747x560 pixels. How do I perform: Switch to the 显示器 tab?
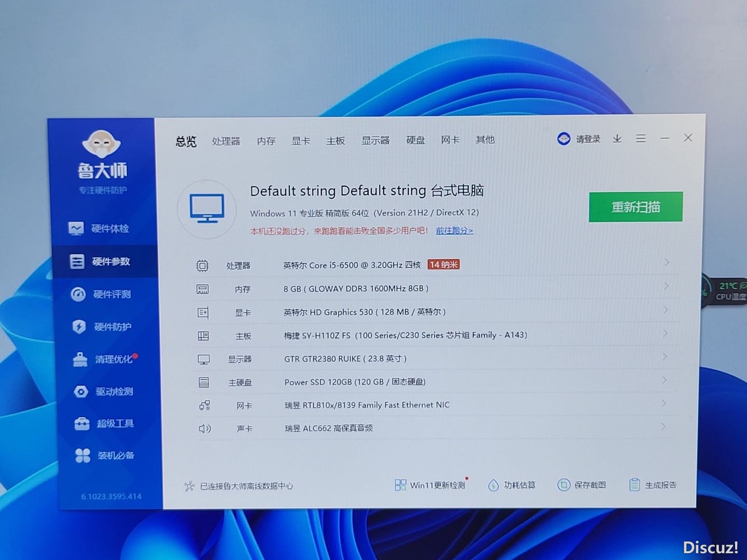tap(376, 141)
